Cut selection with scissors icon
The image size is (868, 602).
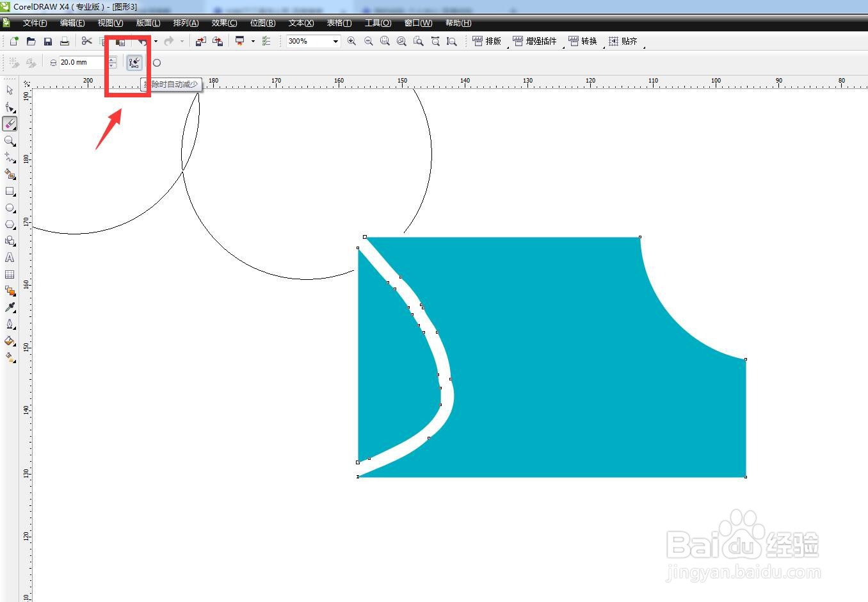[x=86, y=41]
